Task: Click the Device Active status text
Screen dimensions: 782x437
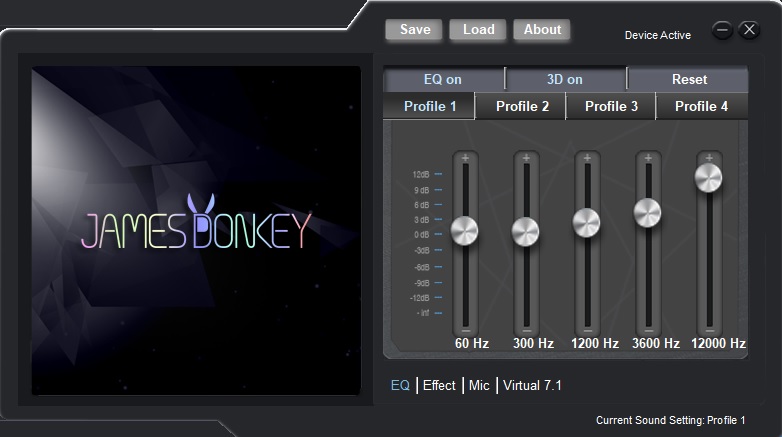Action: (657, 35)
